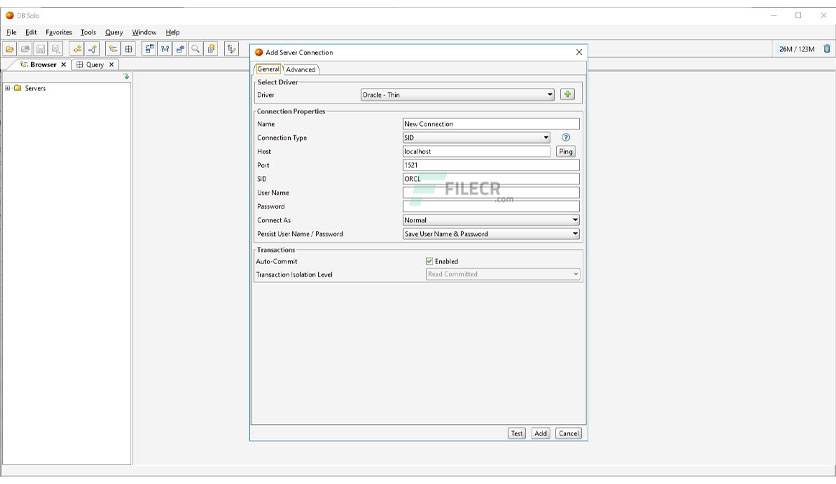Click green plus add driver button
The height and width of the screenshot is (484, 836).
pos(567,94)
